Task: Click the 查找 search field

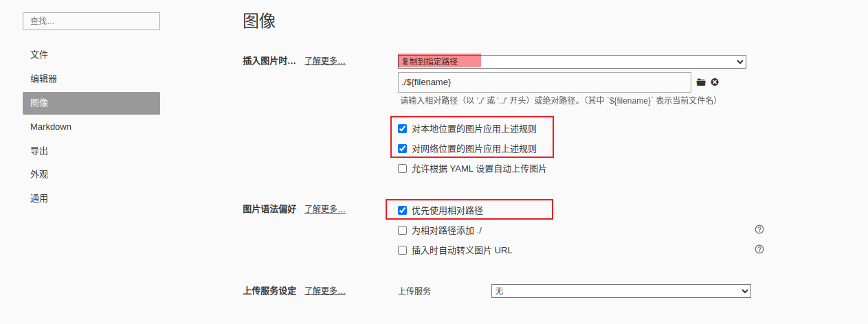Action: tap(91, 21)
